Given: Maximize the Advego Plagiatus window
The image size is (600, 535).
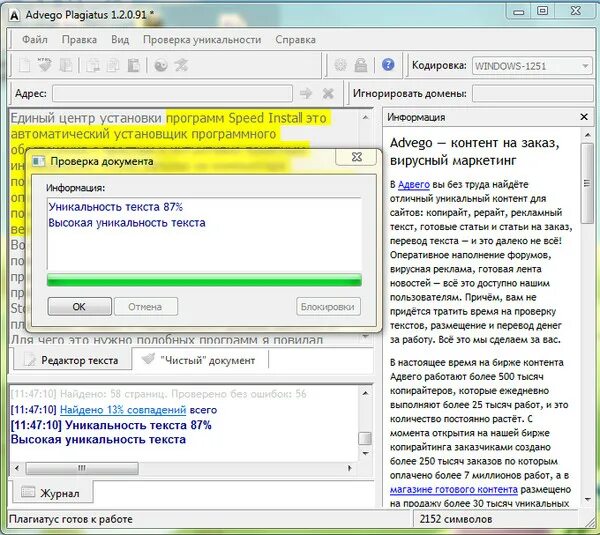Looking at the screenshot, I should (x=543, y=11).
